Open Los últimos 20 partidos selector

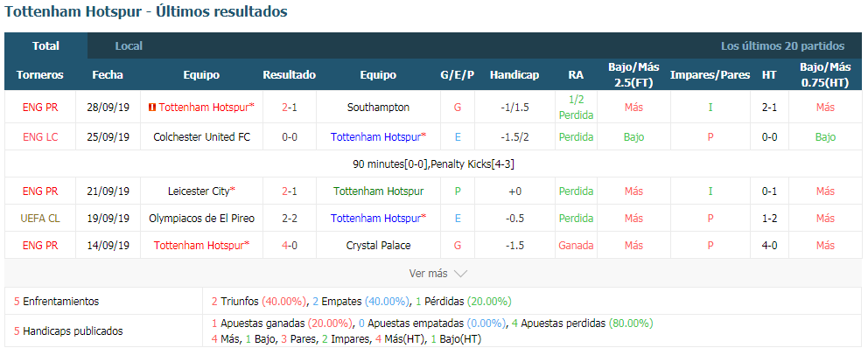782,46
